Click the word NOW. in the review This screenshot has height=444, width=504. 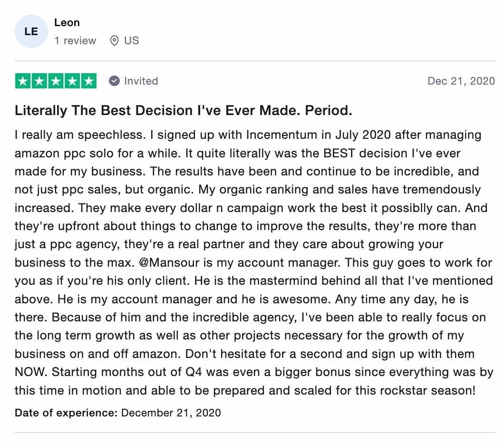pos(31,372)
